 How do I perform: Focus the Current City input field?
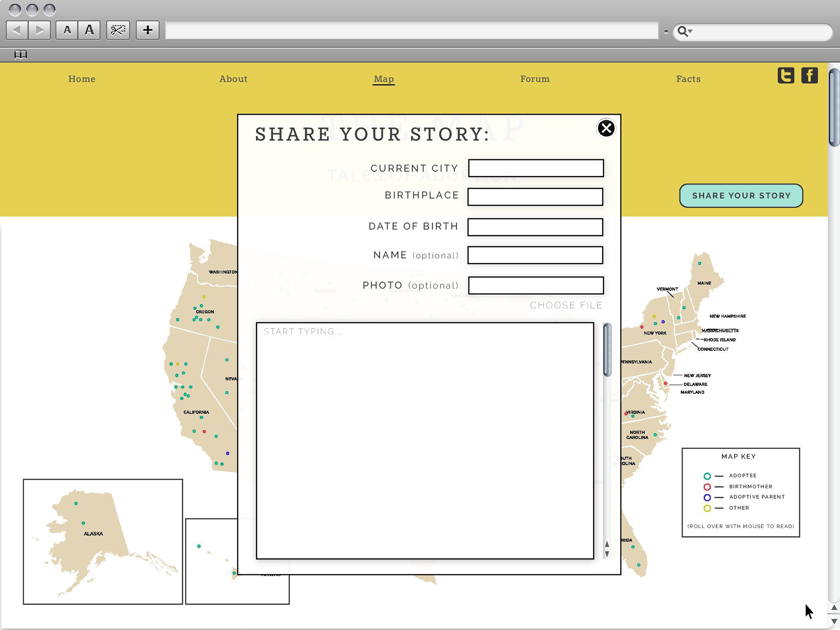click(536, 168)
